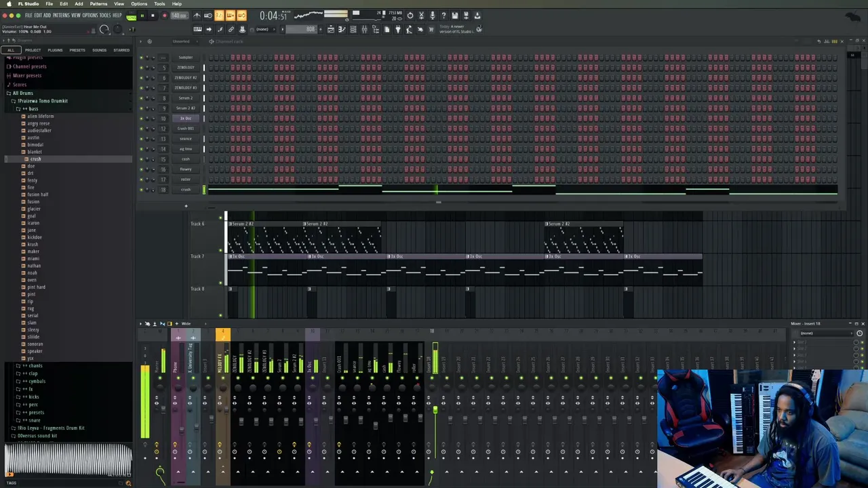Click the 140 tempo field
868x488 pixels.
pyautogui.click(x=179, y=16)
